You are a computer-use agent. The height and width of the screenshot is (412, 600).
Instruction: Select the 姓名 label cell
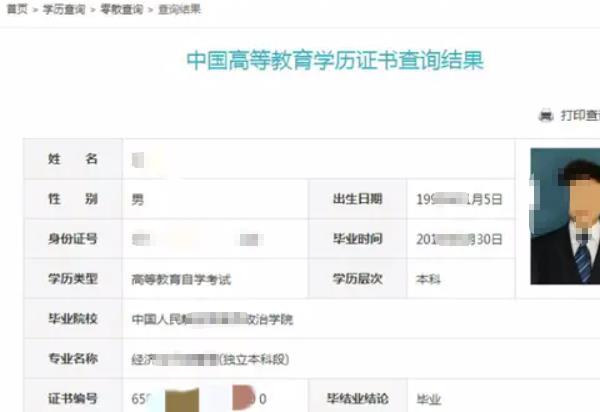[x=73, y=159]
